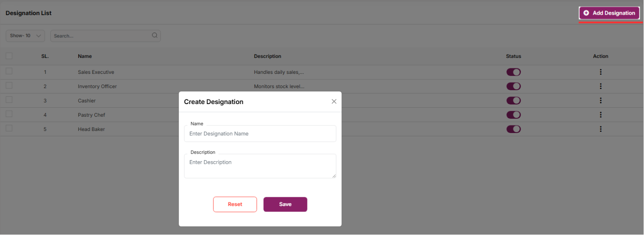This screenshot has width=644, height=235.
Task: Select the Pastry Chef row checkbox
Action: pos(9,114)
